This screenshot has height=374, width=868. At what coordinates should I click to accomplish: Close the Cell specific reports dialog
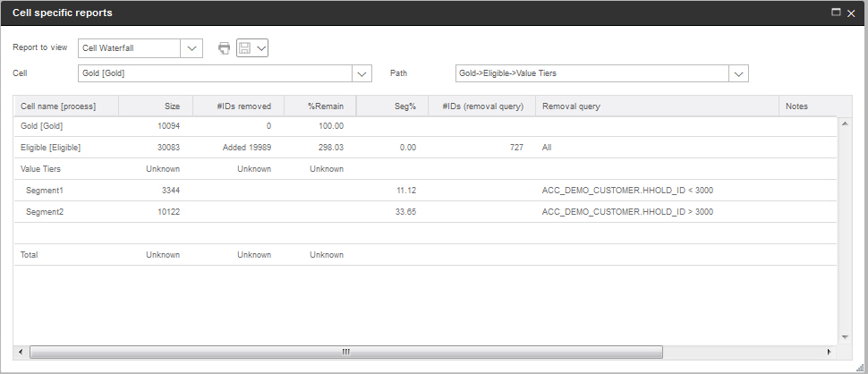coord(851,13)
